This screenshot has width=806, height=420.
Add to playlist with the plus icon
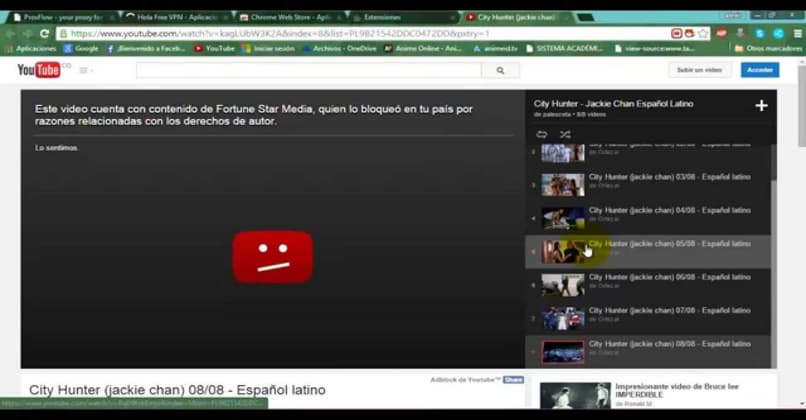coord(761,105)
